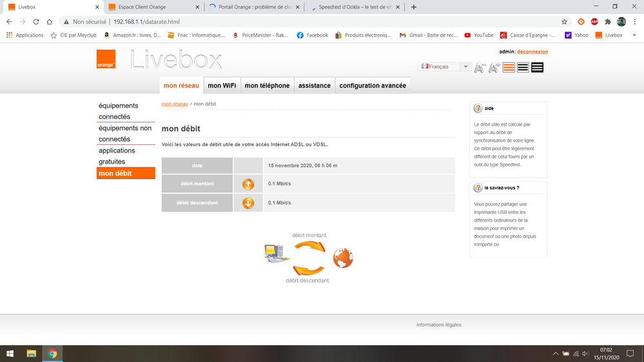644x362 pixels.
Task: Open the extensions puzzle icon
Action: coord(608,22)
